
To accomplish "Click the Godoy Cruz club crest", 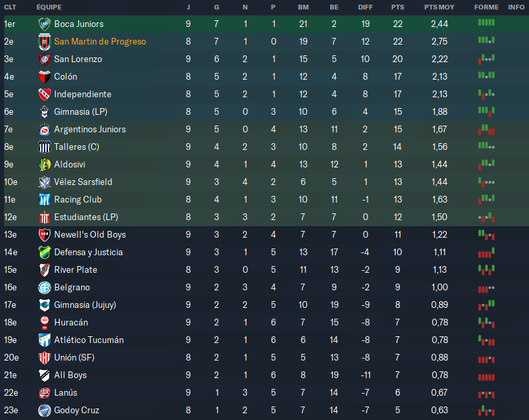I will point(45,410).
